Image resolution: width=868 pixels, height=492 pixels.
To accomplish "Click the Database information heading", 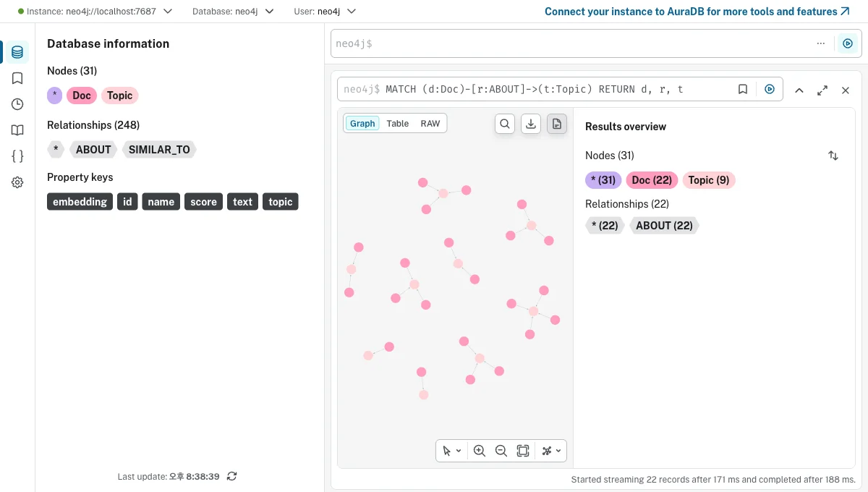I will pyautogui.click(x=109, y=43).
